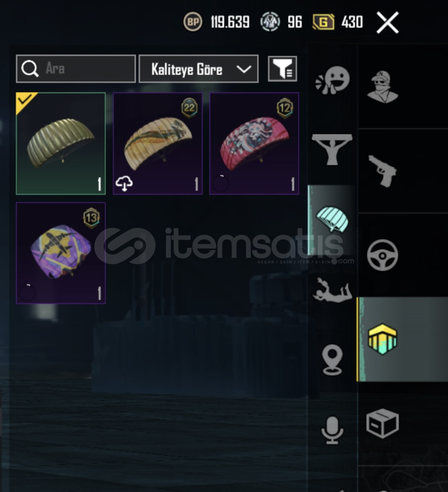The width and height of the screenshot is (448, 492).
Task: Open the cardboard box crate section
Action: pos(382,423)
